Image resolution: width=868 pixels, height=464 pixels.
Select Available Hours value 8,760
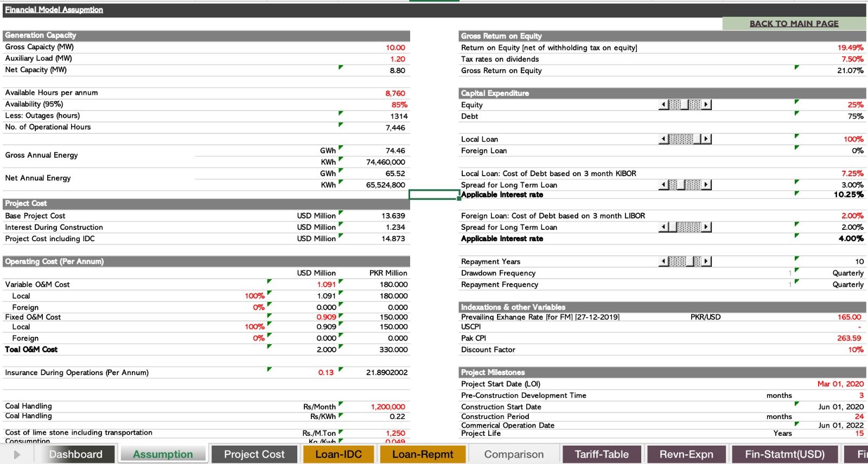click(395, 93)
